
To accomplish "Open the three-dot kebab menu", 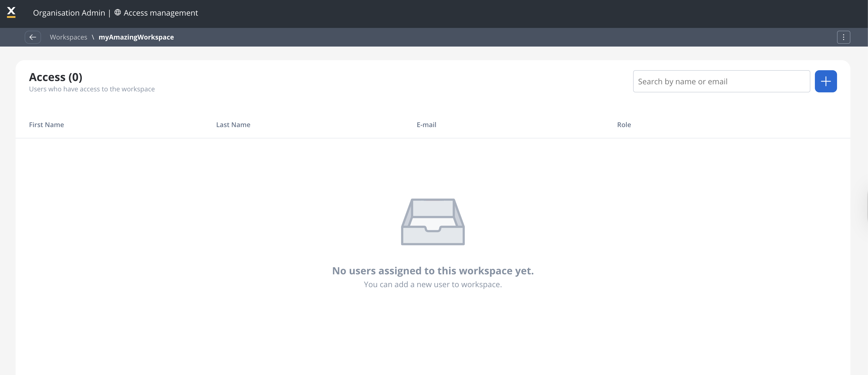I will click(x=843, y=37).
